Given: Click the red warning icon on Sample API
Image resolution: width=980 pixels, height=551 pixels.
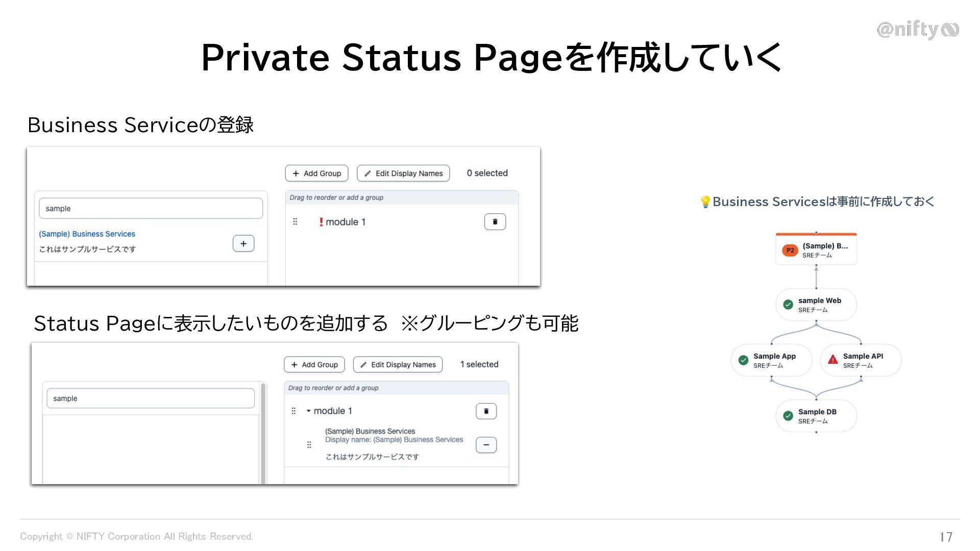Looking at the screenshot, I should (832, 360).
